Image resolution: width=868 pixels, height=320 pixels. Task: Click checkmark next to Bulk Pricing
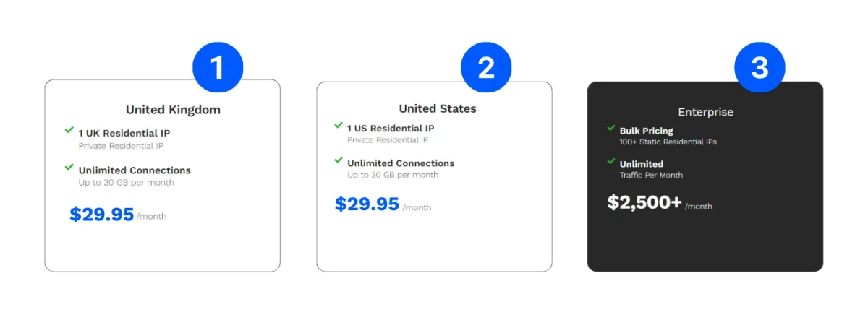coord(611,129)
